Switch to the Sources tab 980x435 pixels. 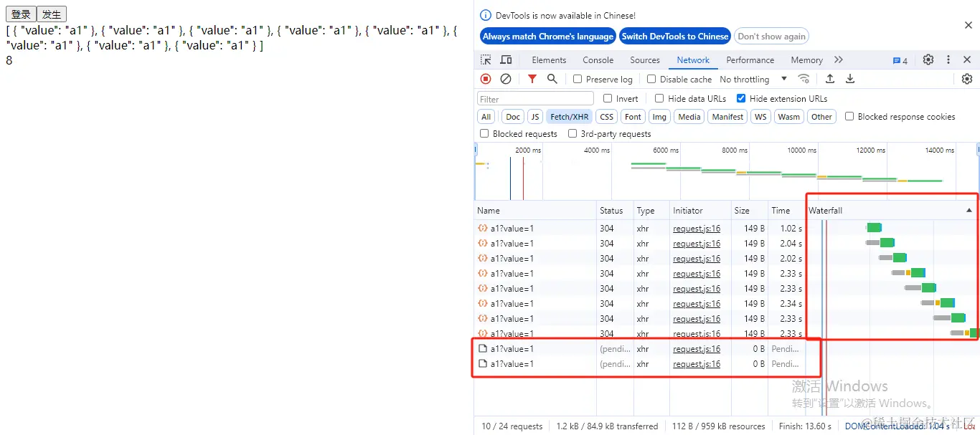(645, 60)
